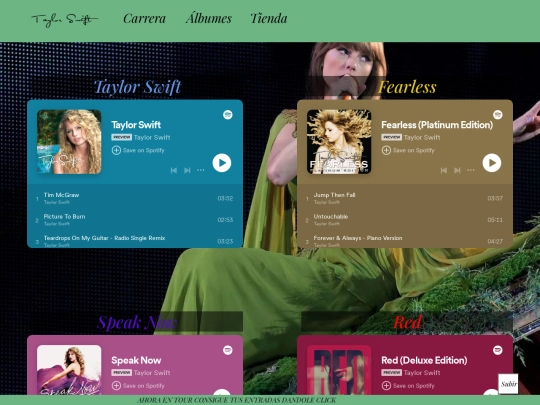Open the Tienda menu item

tap(269, 18)
